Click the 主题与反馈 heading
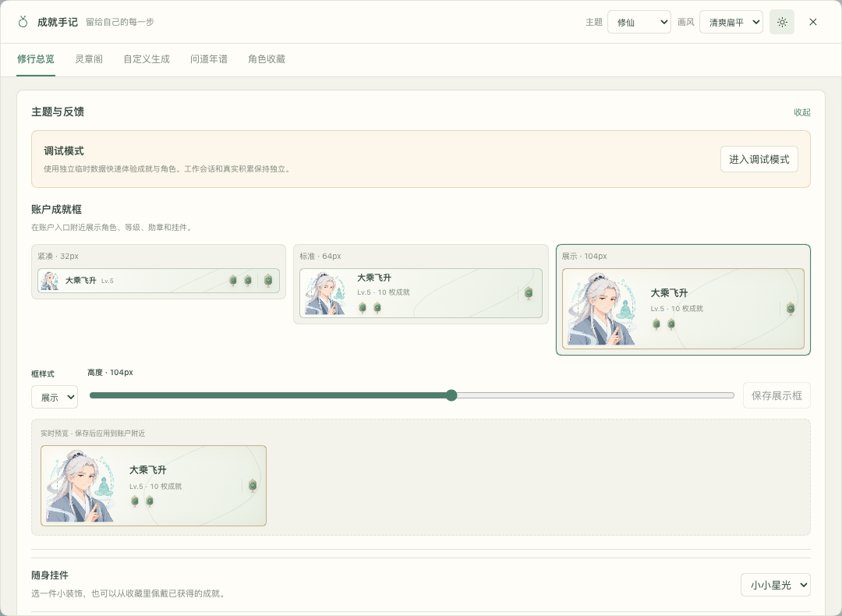The height and width of the screenshot is (616, 842). point(58,112)
